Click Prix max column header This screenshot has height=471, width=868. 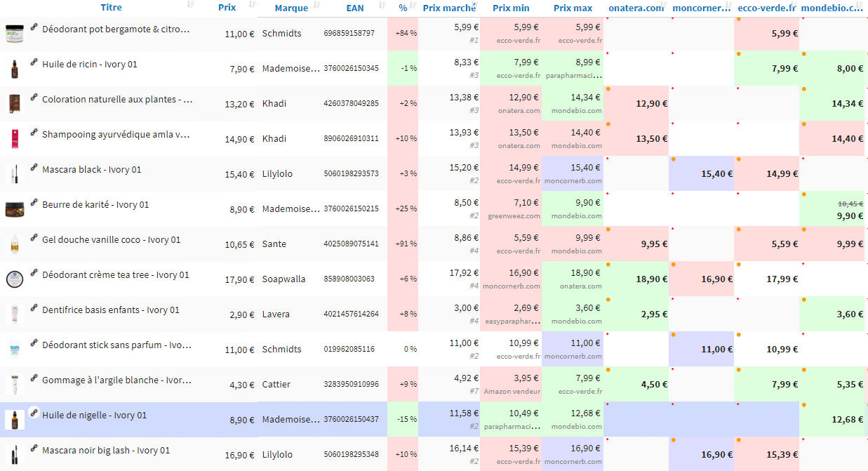point(573,8)
